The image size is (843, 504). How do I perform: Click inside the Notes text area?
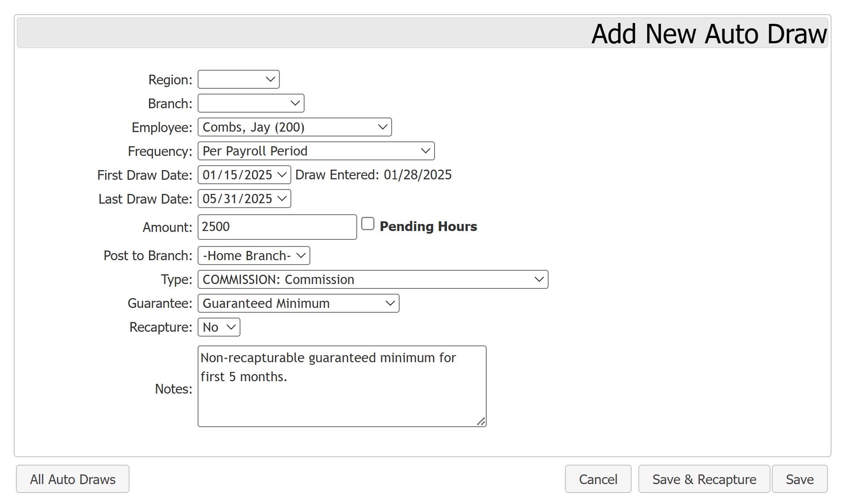point(342,387)
